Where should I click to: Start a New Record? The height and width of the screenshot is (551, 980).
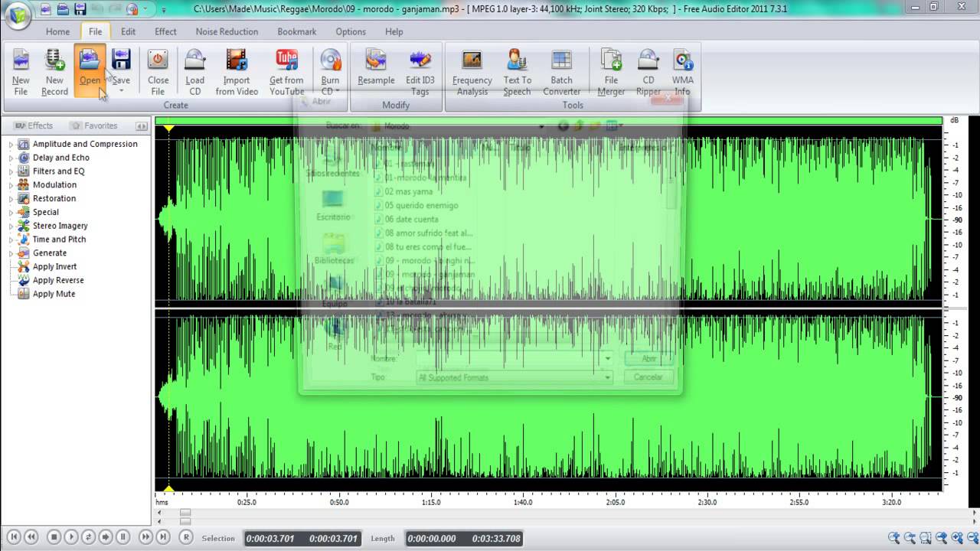54,73
